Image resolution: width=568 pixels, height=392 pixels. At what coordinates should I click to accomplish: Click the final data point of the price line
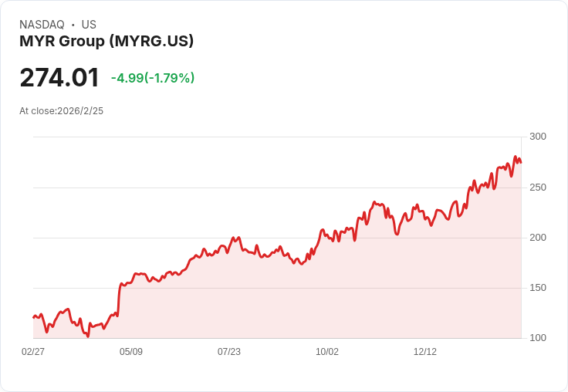[x=521, y=162]
